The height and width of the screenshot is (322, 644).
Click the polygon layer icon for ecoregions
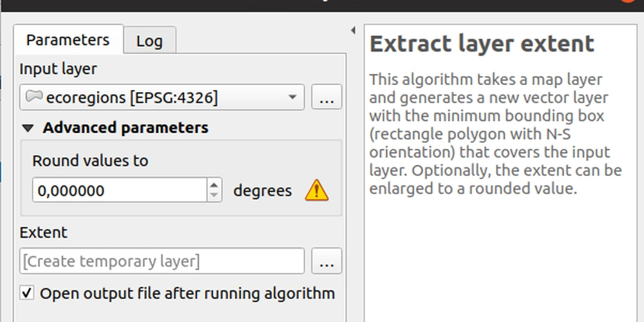(34, 98)
